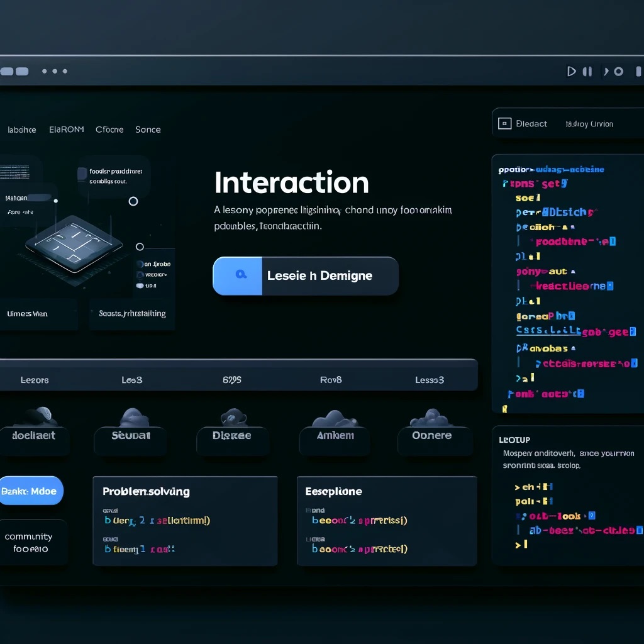The width and height of the screenshot is (644, 644).
Task: Click the Diskee cloud icon
Action: 232,417
